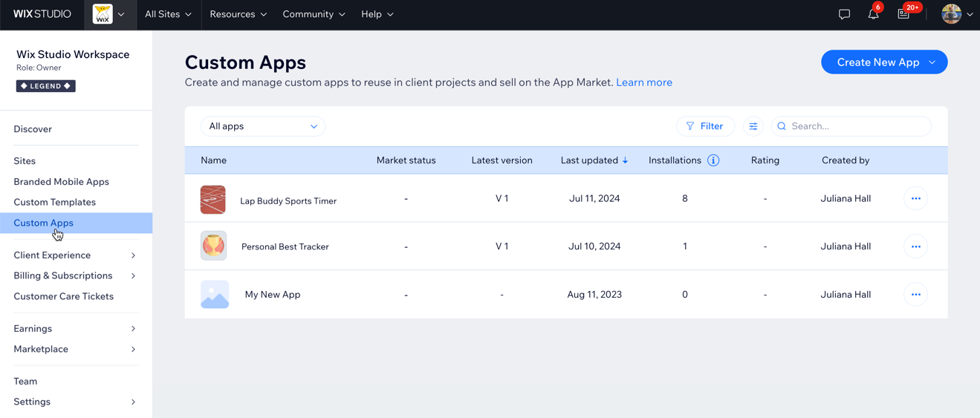This screenshot has height=418, width=980.
Task: Open the Help menu
Action: click(377, 14)
